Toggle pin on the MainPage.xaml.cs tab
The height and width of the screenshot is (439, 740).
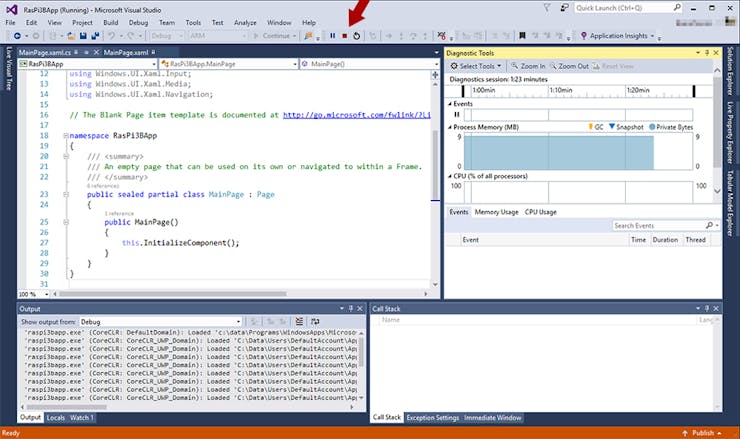click(76, 52)
